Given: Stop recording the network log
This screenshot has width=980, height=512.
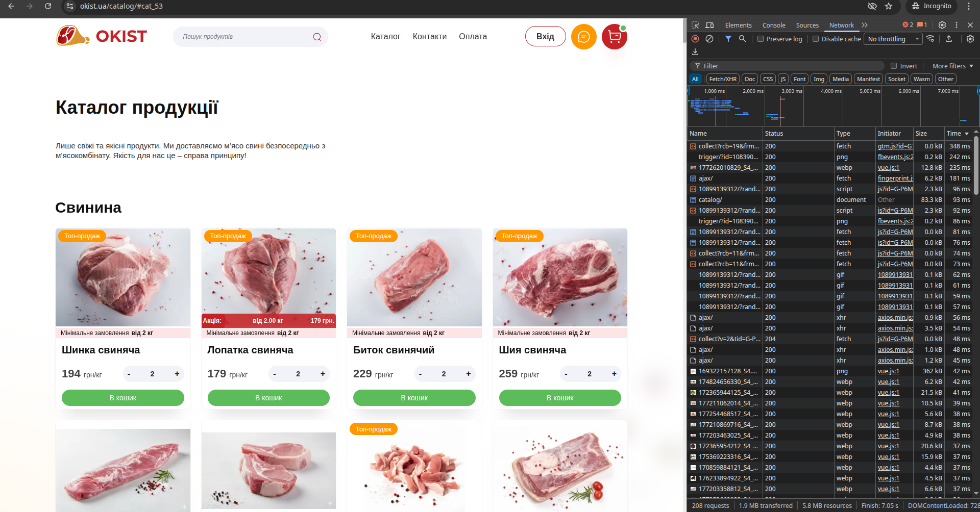Looking at the screenshot, I should (695, 39).
